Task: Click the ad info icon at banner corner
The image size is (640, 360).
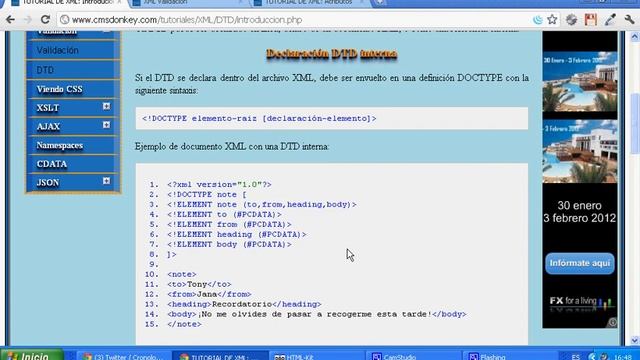Action: tap(612, 323)
